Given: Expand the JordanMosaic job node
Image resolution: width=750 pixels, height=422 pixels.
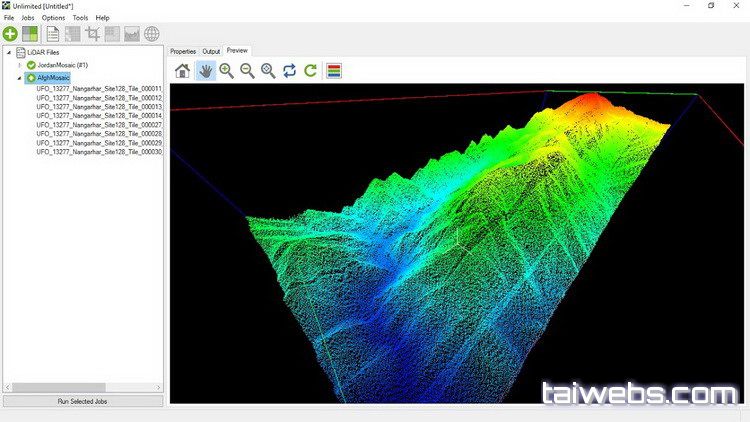Looking at the screenshot, I should (19, 65).
